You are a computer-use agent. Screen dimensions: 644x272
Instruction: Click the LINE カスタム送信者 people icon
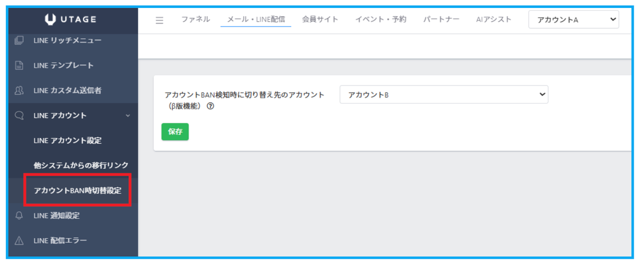(19, 90)
